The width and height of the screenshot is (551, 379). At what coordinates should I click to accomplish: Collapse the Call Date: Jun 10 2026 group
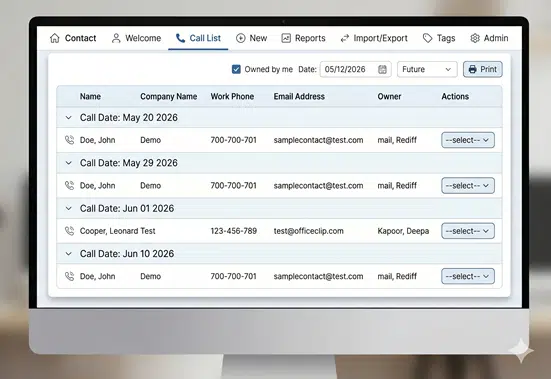[x=69, y=254]
